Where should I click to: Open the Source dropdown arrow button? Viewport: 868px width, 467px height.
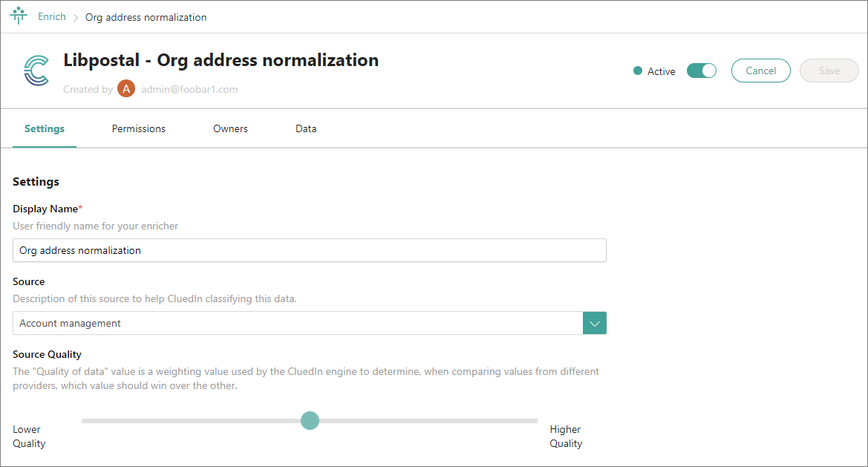tap(595, 323)
